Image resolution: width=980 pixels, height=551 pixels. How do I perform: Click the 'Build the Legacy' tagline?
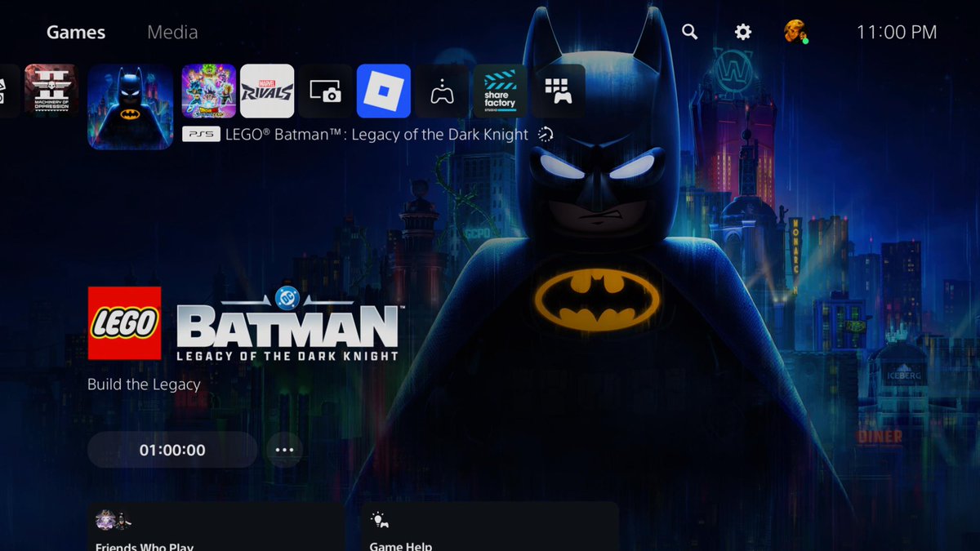click(144, 384)
